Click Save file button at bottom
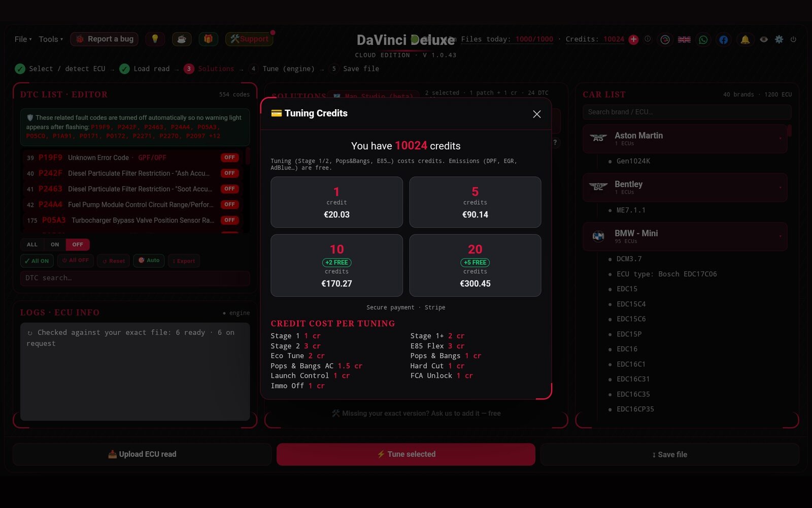The image size is (812, 508). [670, 454]
